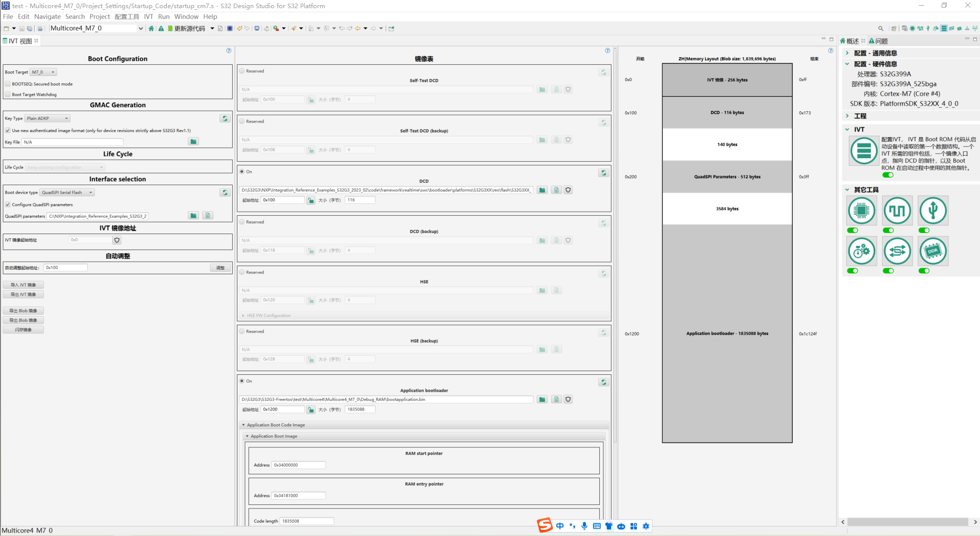Viewport: 980px width, 536px height.
Task: Open the File menu
Action: point(8,16)
